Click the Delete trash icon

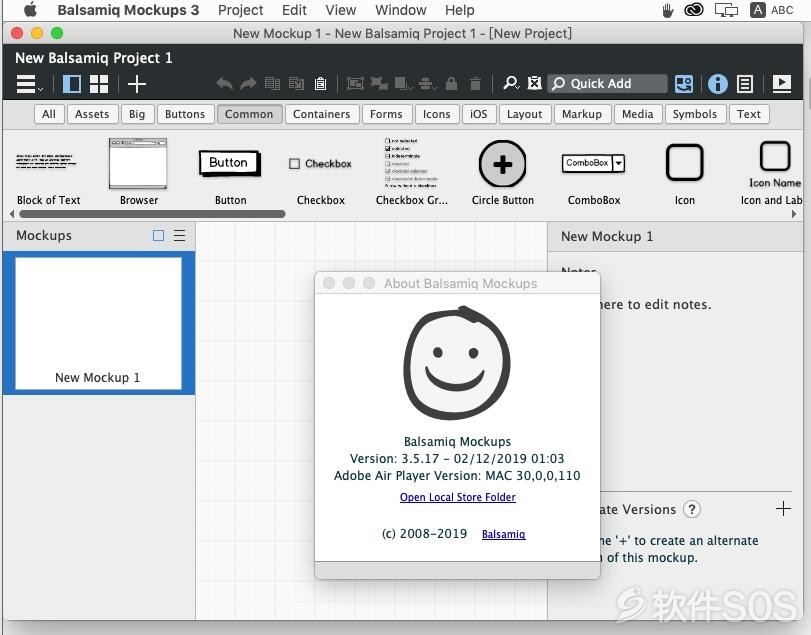click(x=475, y=83)
